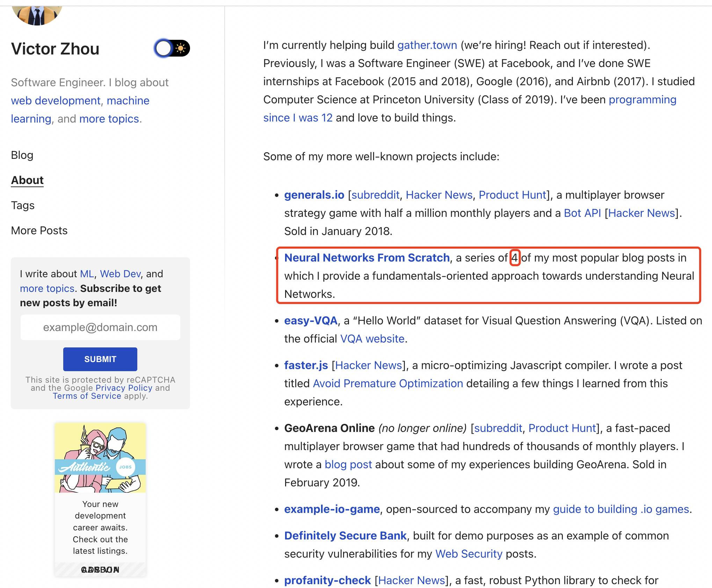The image size is (712, 588).
Task: Open the Google Privacy Policy link
Action: tap(124, 388)
